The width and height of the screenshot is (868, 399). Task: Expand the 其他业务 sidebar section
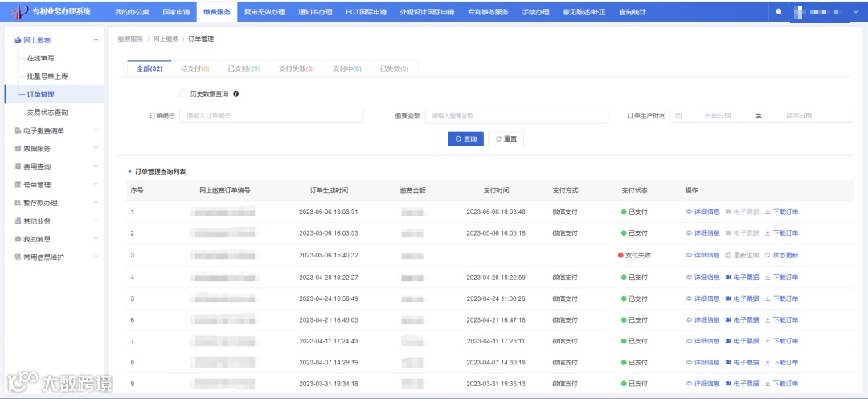[x=96, y=220]
